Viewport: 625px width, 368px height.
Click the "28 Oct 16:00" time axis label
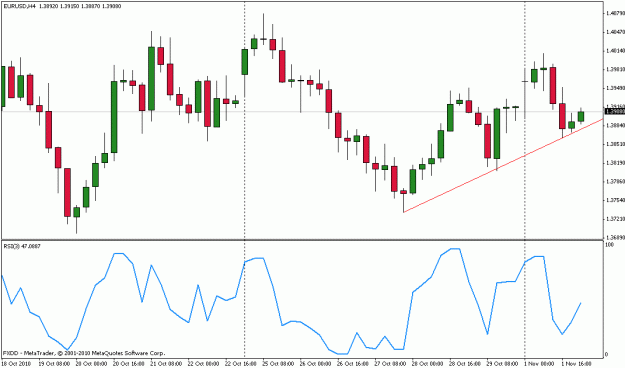[x=465, y=364]
